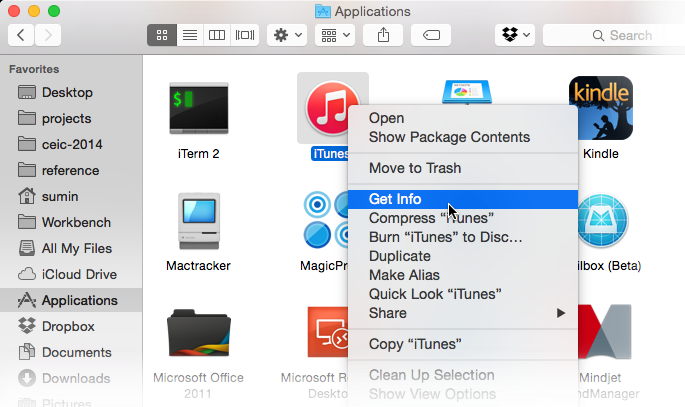Click in the Search field
This screenshot has width=685, height=407.
click(614, 35)
